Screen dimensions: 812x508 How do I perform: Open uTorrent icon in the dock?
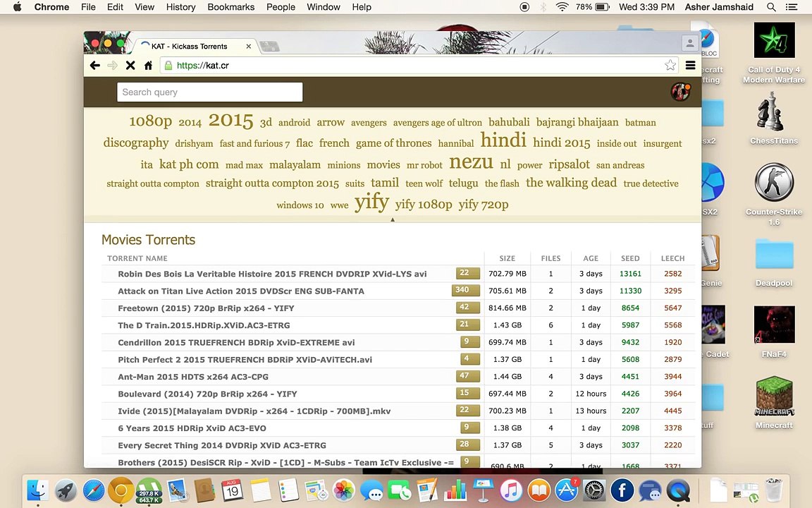pos(149,490)
